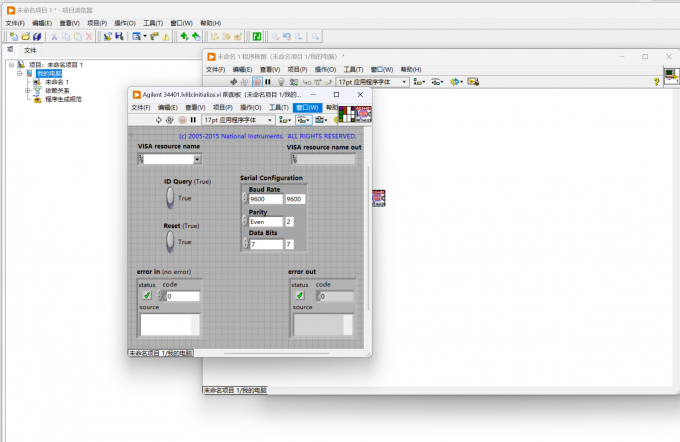Click Step Into icon in block diagram toolbar
This screenshot has width=680, height=442.
(307, 82)
